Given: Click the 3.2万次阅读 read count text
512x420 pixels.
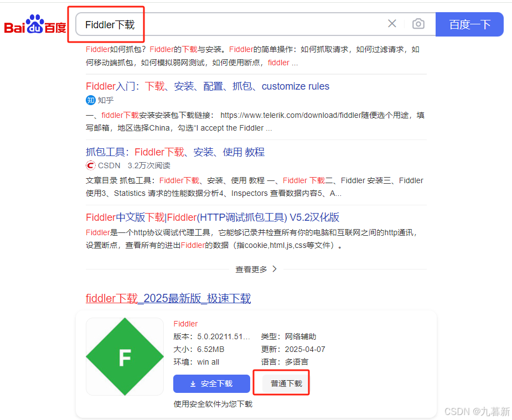Looking at the screenshot, I should (151, 165).
